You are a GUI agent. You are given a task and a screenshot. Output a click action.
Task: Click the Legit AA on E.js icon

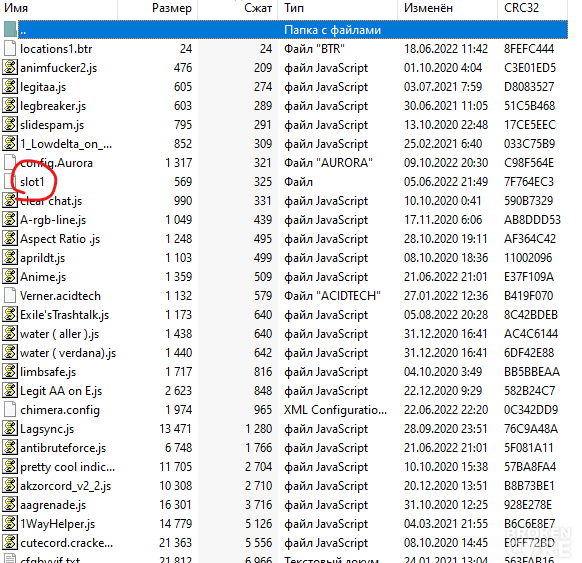tap(10, 390)
